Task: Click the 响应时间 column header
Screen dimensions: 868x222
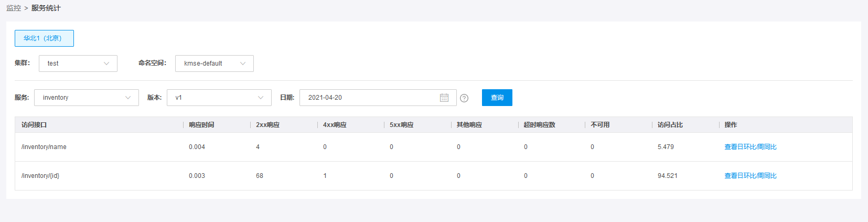Action: tap(201, 125)
